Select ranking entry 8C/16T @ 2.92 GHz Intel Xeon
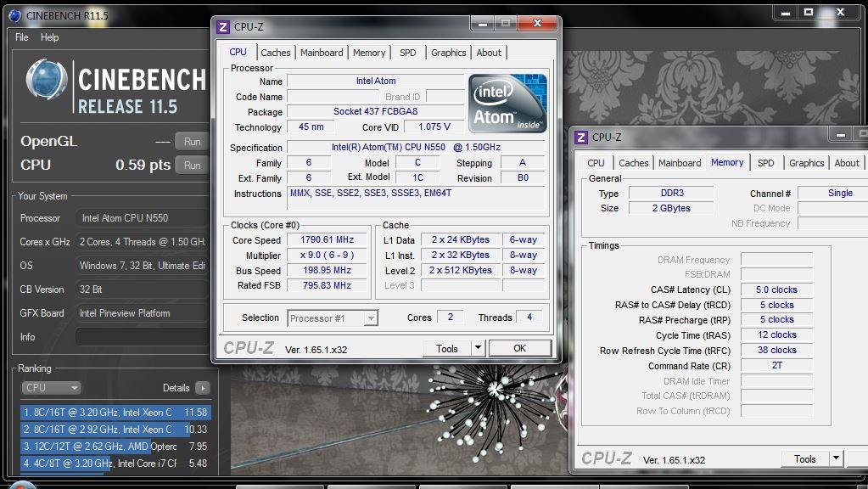Viewport: 868px width, 489px height. click(115, 430)
